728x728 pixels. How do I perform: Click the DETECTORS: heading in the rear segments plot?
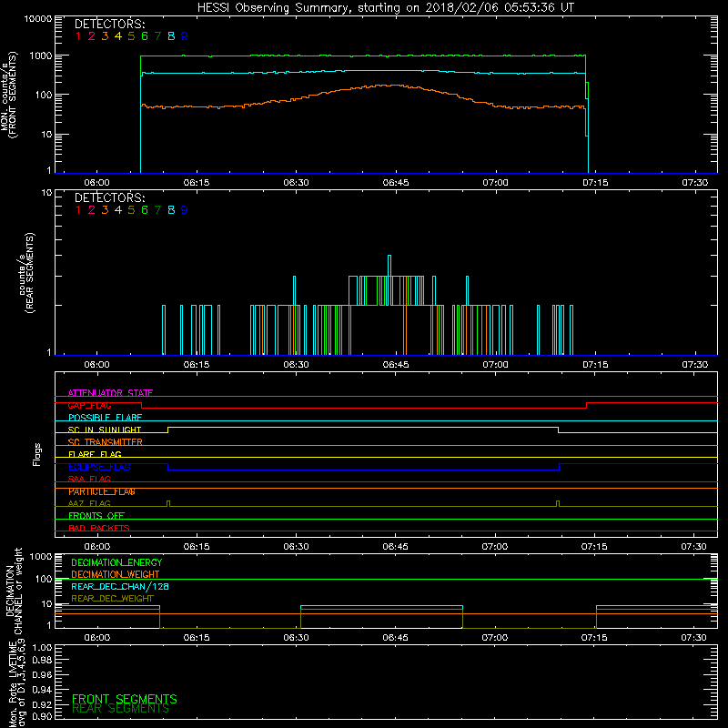(x=109, y=197)
